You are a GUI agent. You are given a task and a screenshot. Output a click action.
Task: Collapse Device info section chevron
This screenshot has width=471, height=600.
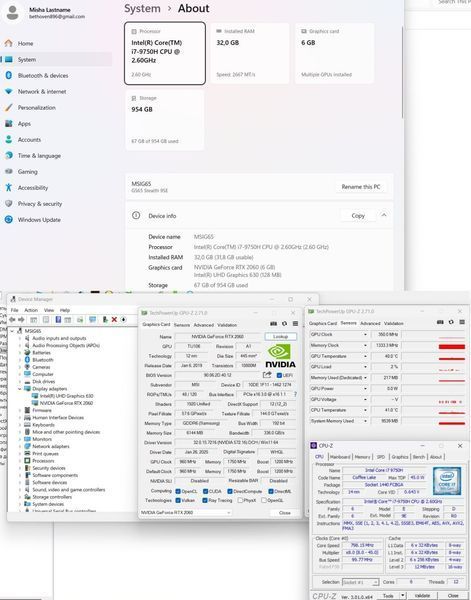(384, 215)
